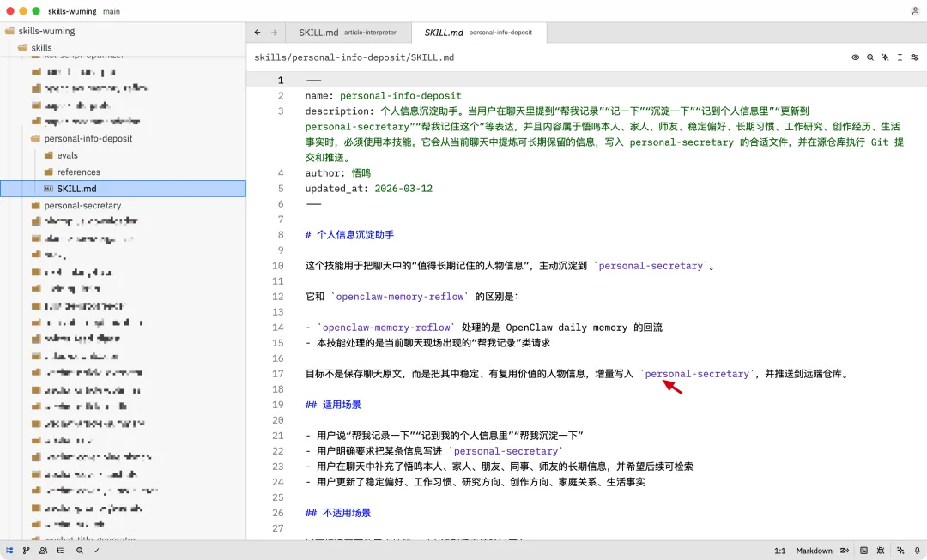Open the git branch panel icon
This screenshot has height=560, width=927.
[x=26, y=550]
